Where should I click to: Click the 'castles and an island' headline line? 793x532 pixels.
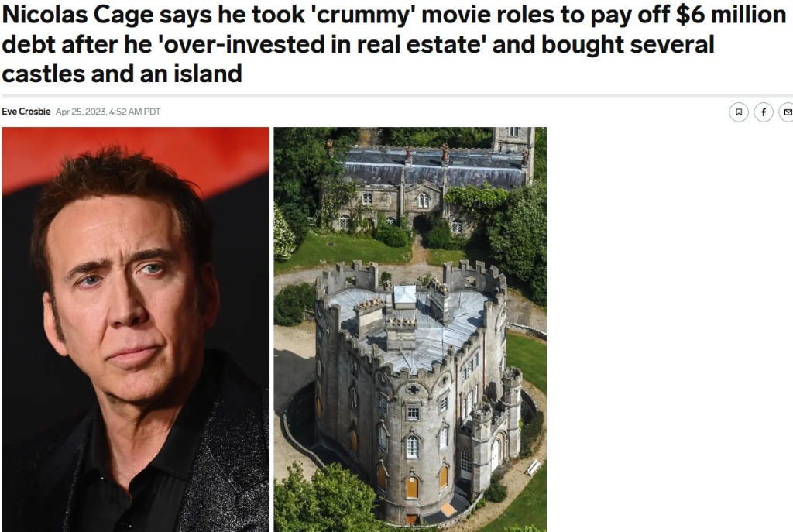pyautogui.click(x=122, y=74)
